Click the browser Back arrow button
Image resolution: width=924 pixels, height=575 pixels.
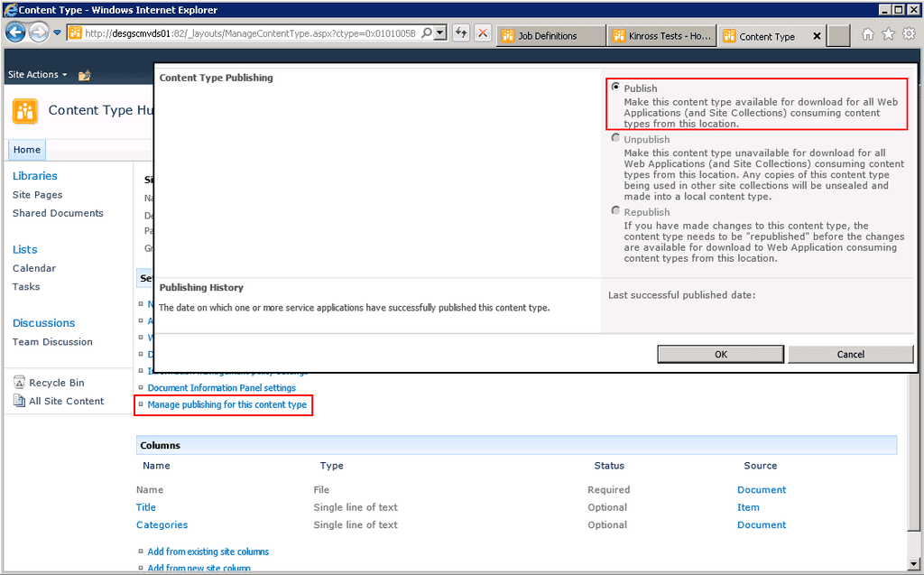click(15, 33)
